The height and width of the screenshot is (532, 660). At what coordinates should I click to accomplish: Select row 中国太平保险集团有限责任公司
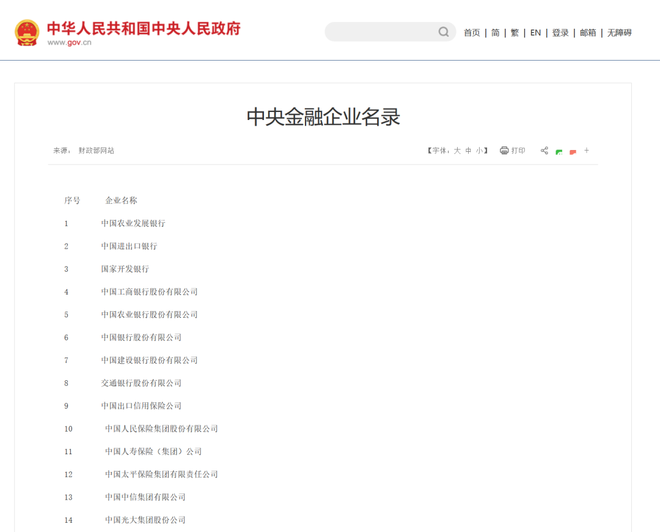pos(162,474)
